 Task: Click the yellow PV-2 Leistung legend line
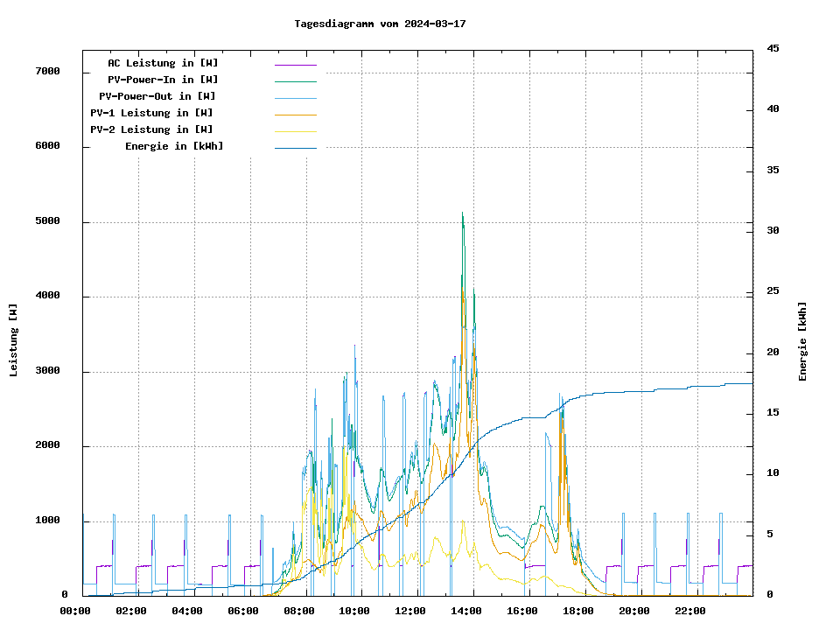pyautogui.click(x=295, y=131)
